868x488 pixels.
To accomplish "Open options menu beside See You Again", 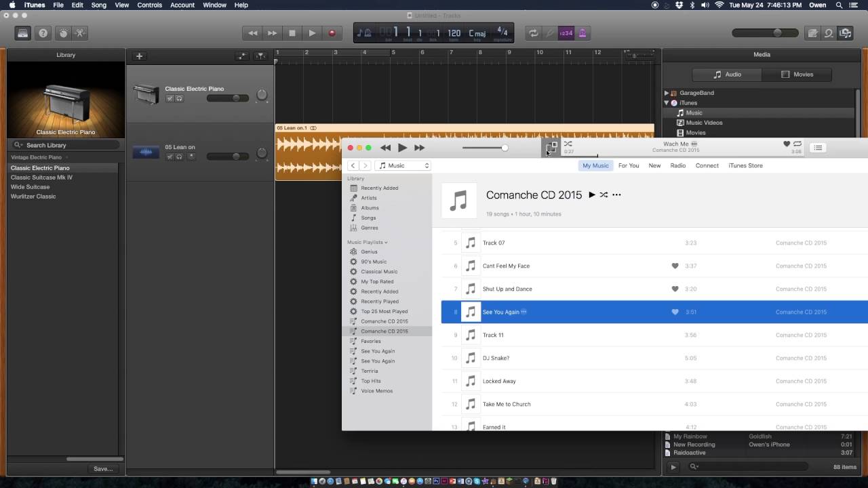I will coord(524,312).
